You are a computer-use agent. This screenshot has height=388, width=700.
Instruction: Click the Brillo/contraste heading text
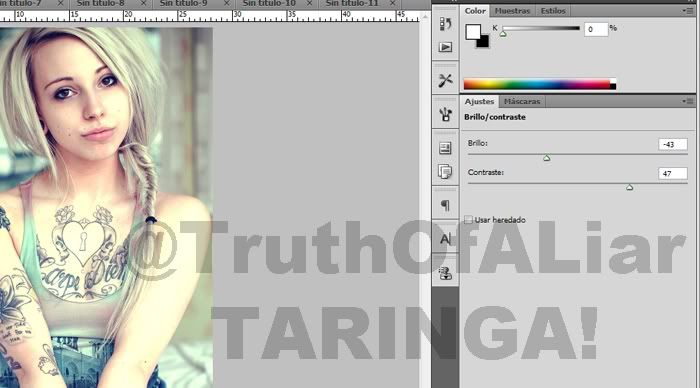(495, 117)
